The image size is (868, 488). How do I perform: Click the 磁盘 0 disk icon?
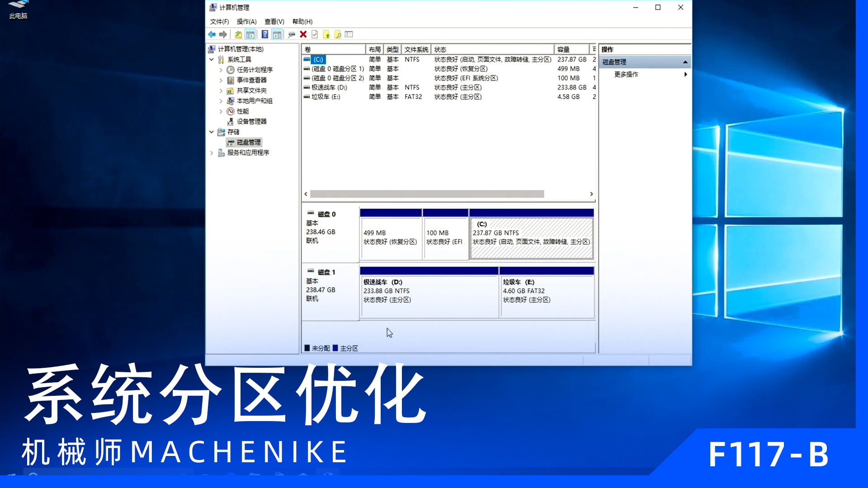coord(311,213)
